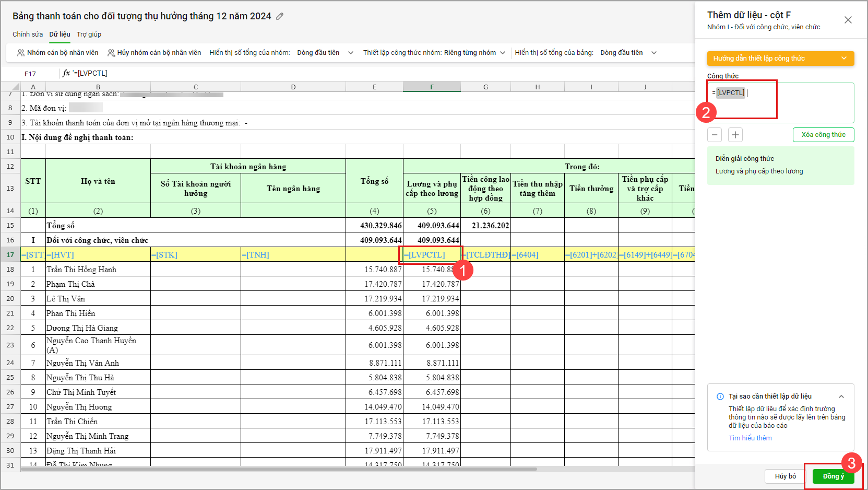Select the =[LVPCTL] cell in row 17

tap(432, 254)
